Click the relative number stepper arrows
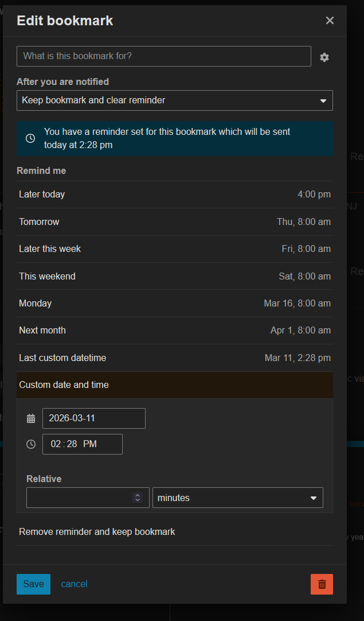This screenshot has width=364, height=621. [x=137, y=498]
